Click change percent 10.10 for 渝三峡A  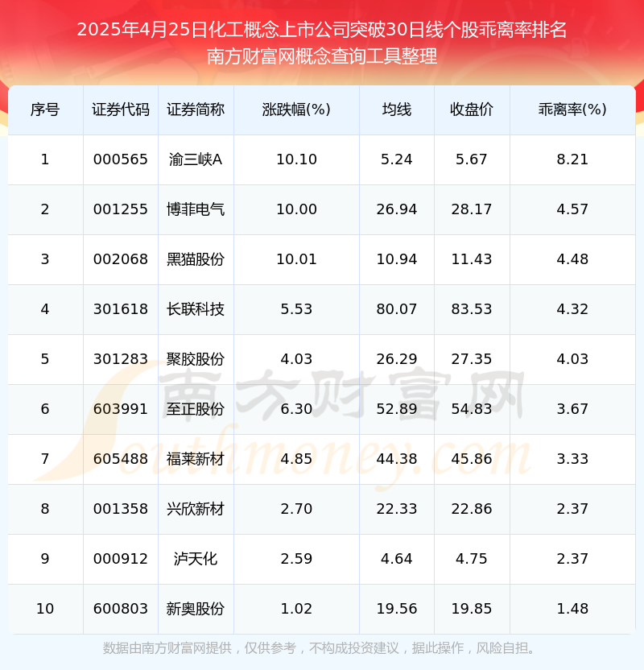[x=296, y=159]
